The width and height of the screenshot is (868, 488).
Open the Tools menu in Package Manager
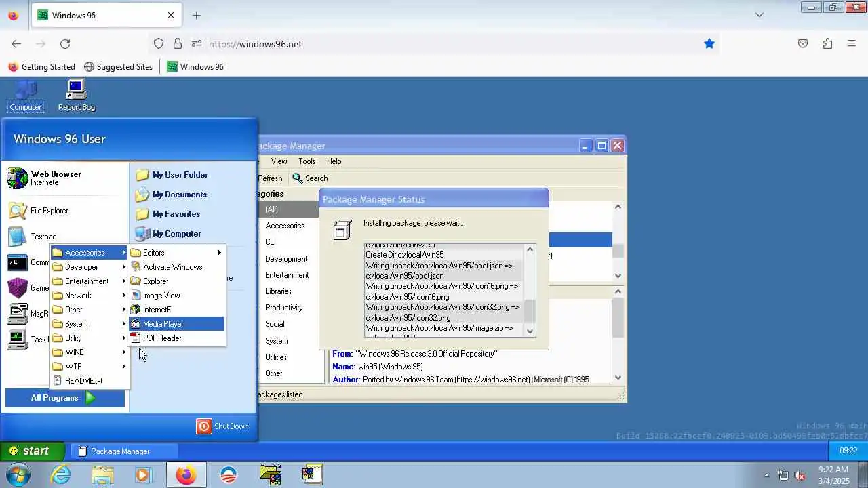(307, 161)
